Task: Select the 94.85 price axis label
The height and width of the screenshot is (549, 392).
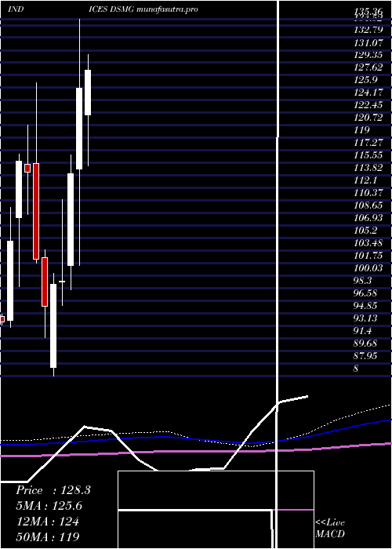Action: [366, 306]
